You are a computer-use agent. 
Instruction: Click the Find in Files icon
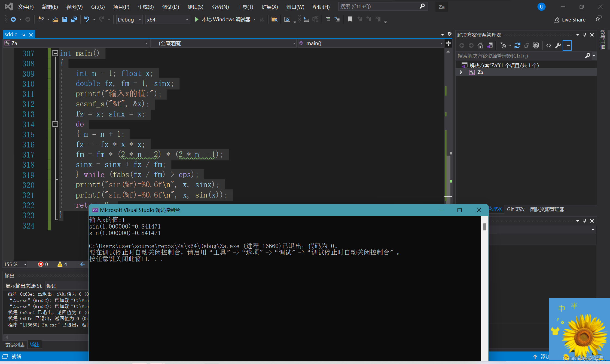(x=274, y=19)
